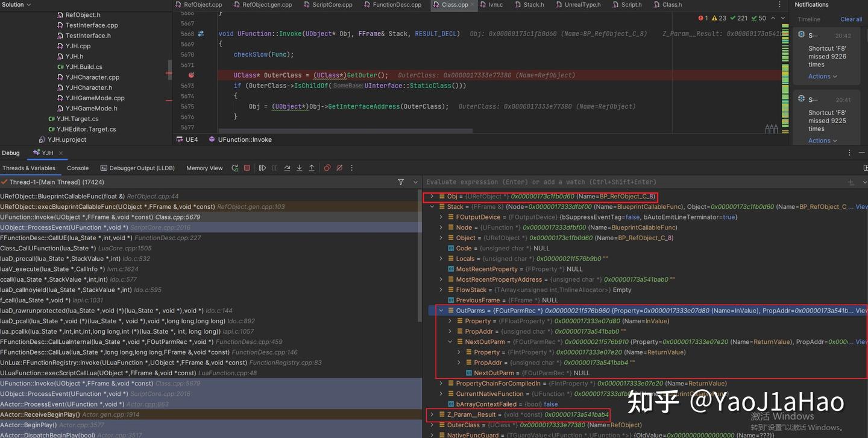The height and width of the screenshot is (438, 868).
Task: Mute breakpoints using the slashed breakpoint icon
Action: (x=339, y=168)
